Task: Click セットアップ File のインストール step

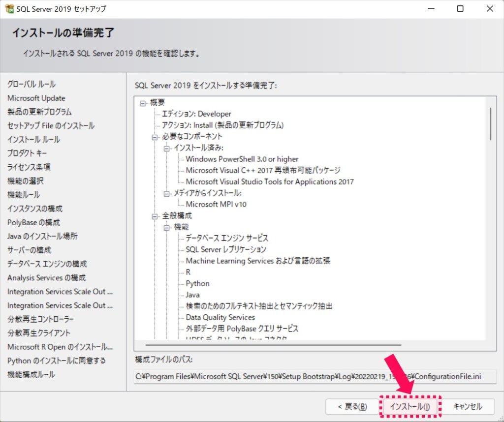Action: [51, 125]
